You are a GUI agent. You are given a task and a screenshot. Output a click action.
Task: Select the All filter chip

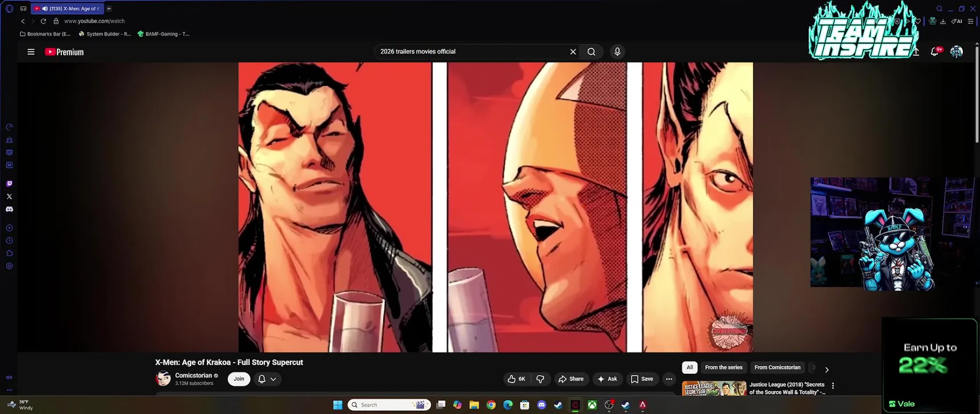coord(690,367)
